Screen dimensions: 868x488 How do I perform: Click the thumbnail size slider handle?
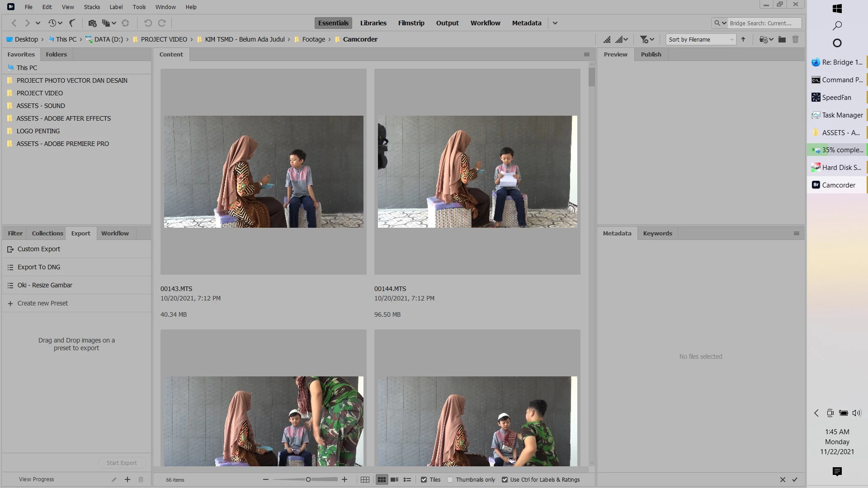click(308, 479)
